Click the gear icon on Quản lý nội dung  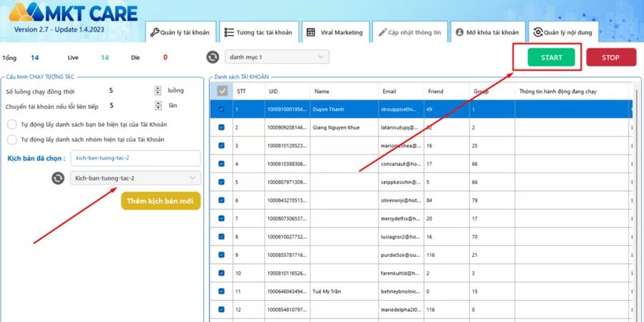(537, 32)
